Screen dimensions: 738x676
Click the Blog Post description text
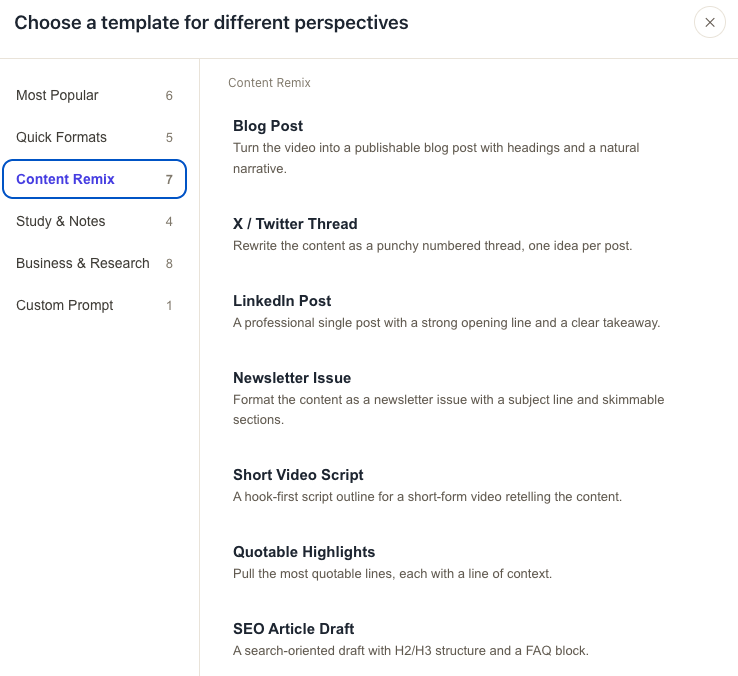click(x=436, y=158)
